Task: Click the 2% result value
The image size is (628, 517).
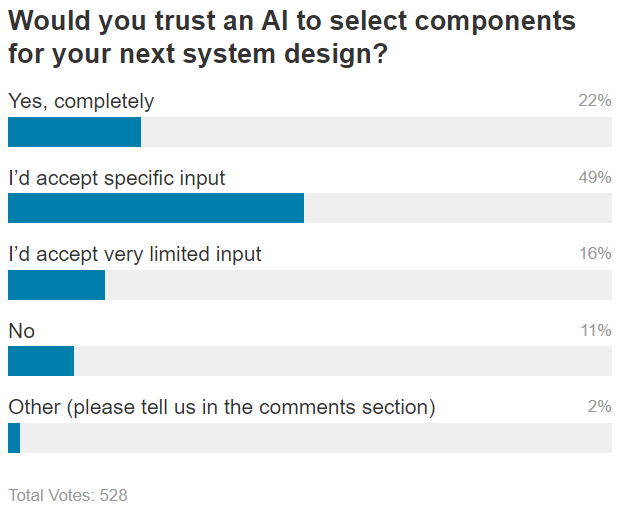Action: [x=599, y=407]
